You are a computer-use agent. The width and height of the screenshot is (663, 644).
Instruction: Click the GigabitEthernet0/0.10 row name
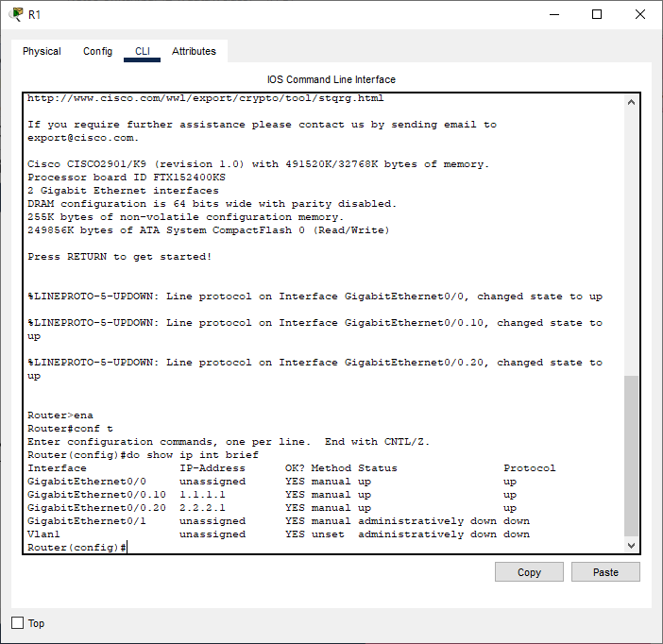point(96,494)
